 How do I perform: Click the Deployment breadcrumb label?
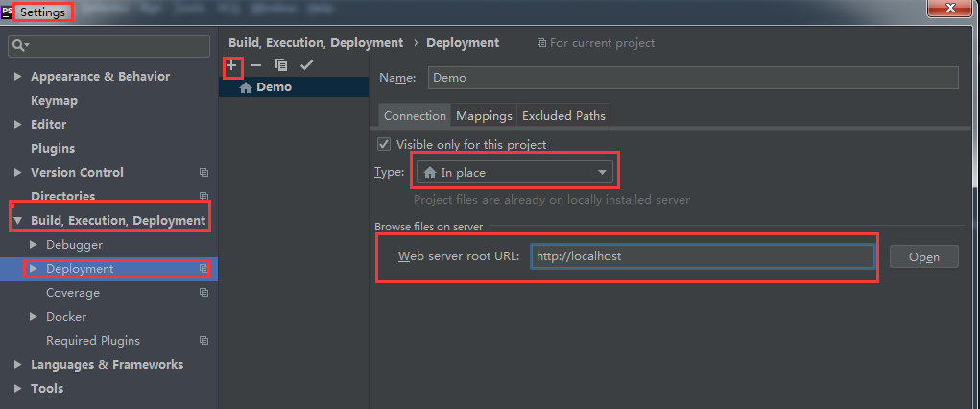463,43
